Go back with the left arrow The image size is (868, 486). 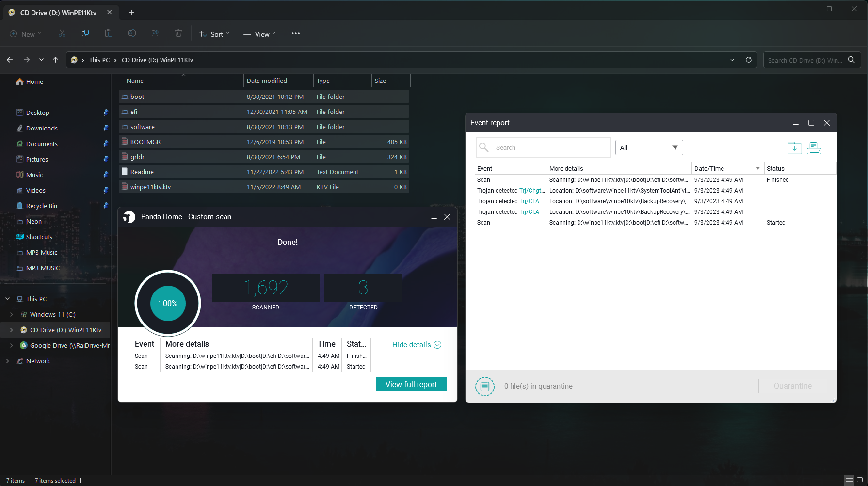[x=10, y=60]
